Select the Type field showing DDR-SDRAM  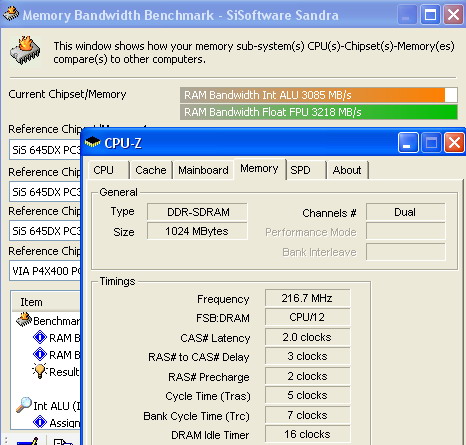tap(197, 212)
